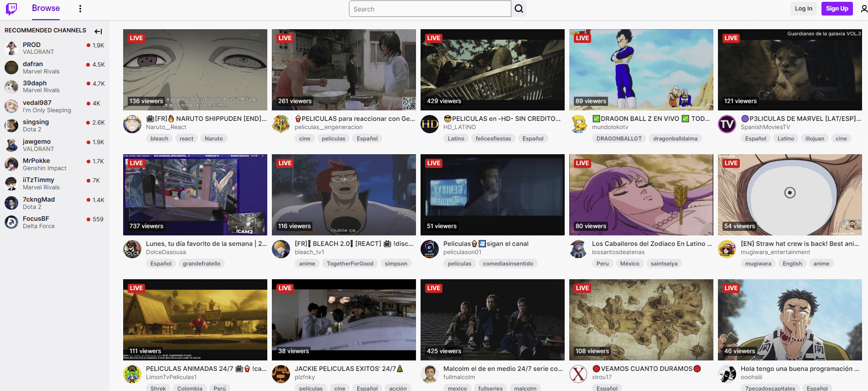Open the VEAMOS CUANTO DURAMOS stream thumbnail

[x=641, y=320]
